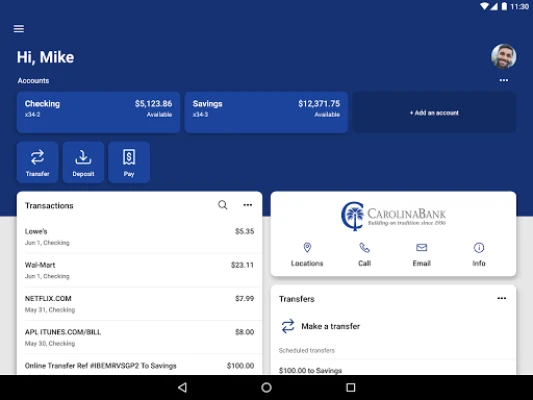
Task: Open the Wal-Mart transaction entry
Action: tap(139, 270)
